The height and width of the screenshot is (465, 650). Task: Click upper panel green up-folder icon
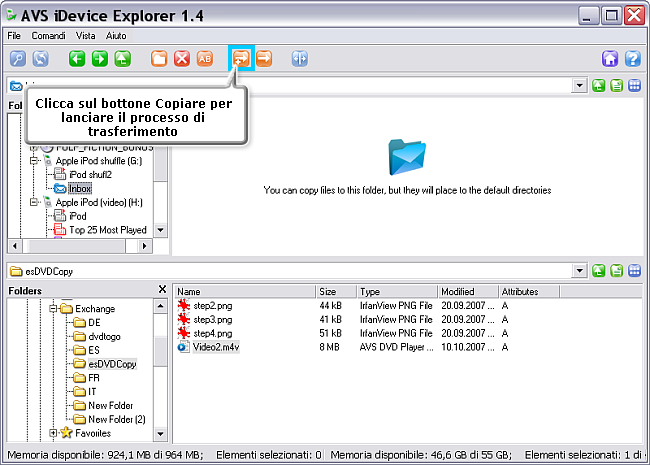(598, 86)
